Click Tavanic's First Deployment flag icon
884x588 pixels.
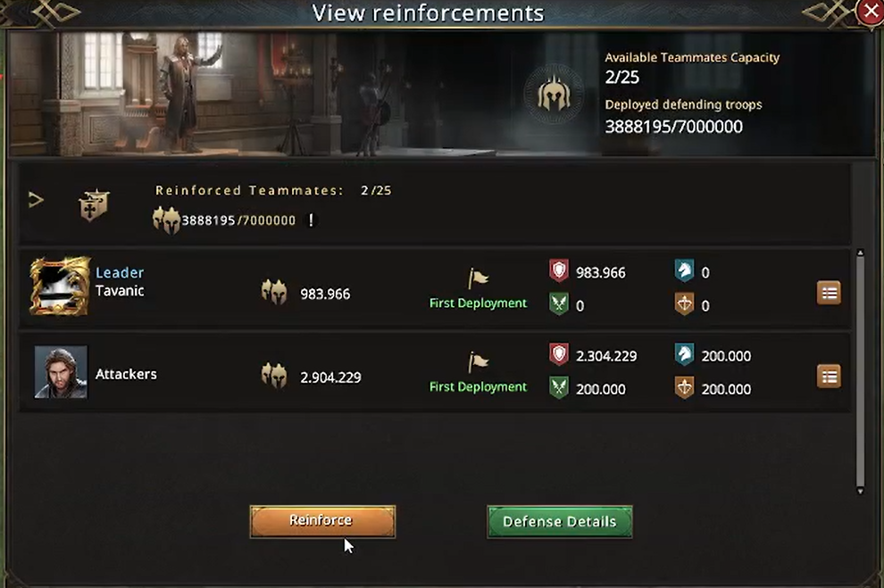tap(479, 278)
